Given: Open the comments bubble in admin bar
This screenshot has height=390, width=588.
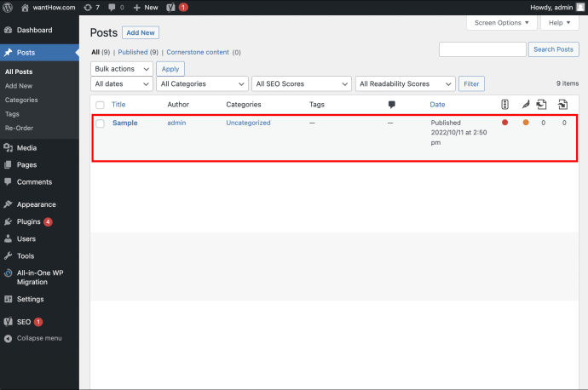Looking at the screenshot, I should coord(116,8).
